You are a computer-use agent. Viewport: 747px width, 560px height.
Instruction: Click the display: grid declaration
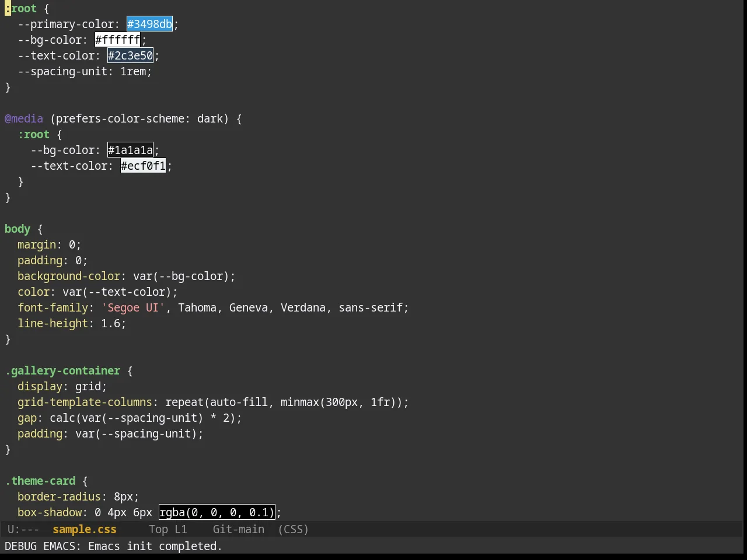coord(62,386)
